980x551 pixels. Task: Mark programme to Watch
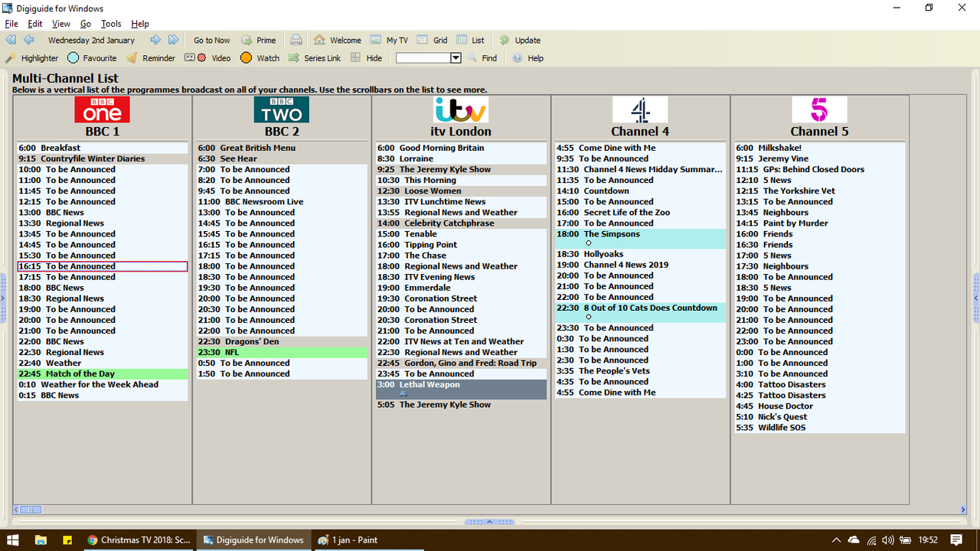[260, 58]
